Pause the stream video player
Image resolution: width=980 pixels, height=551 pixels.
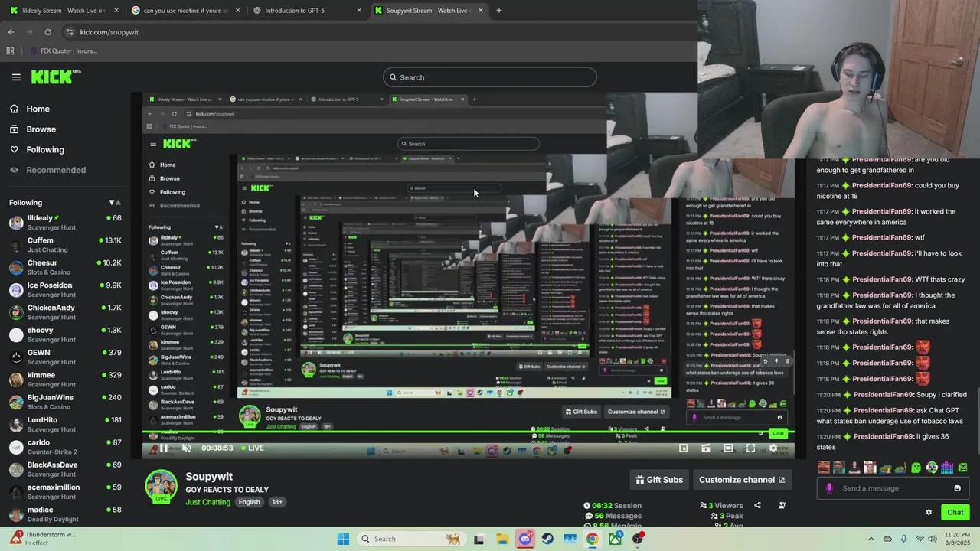tap(163, 448)
